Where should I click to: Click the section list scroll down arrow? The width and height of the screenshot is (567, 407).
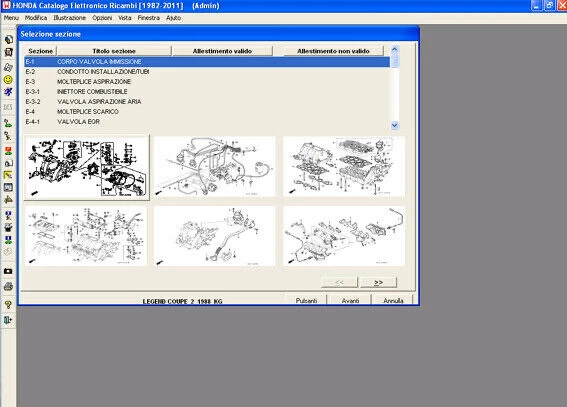click(x=395, y=125)
